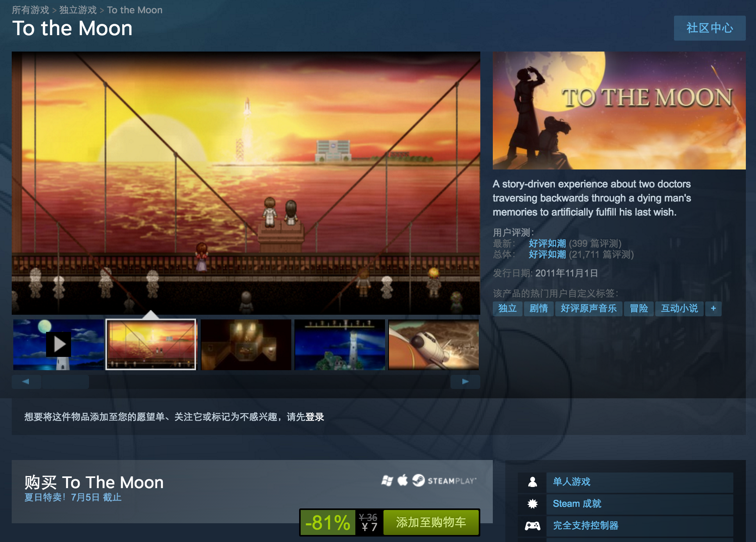Click the right carousel arrow
Screen dimensions: 756x542
tap(465, 382)
